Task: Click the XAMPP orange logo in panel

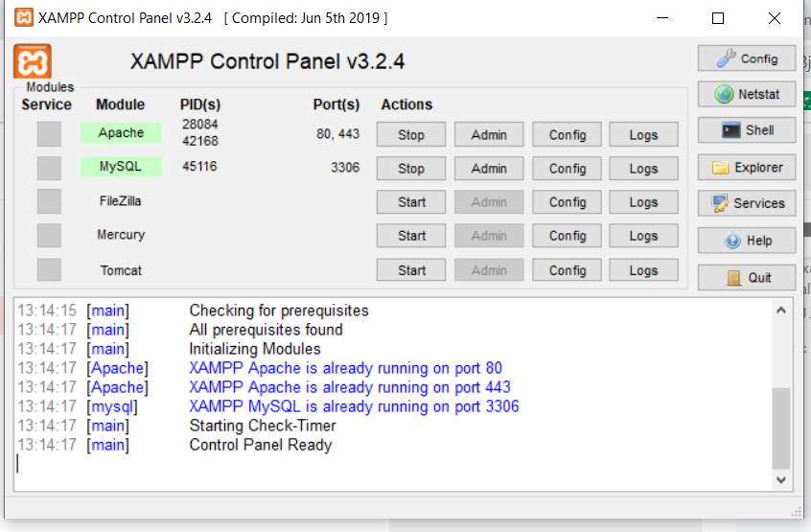Action: 32,61
